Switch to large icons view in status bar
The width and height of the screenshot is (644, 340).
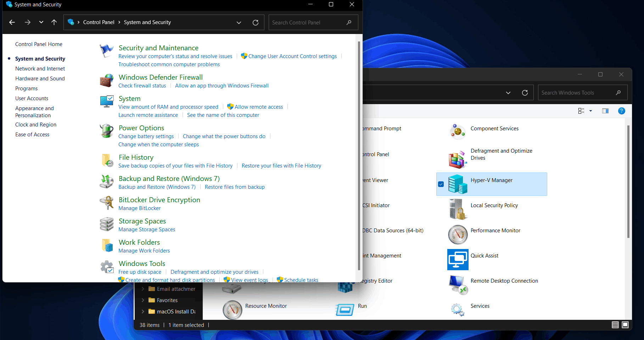pos(625,325)
